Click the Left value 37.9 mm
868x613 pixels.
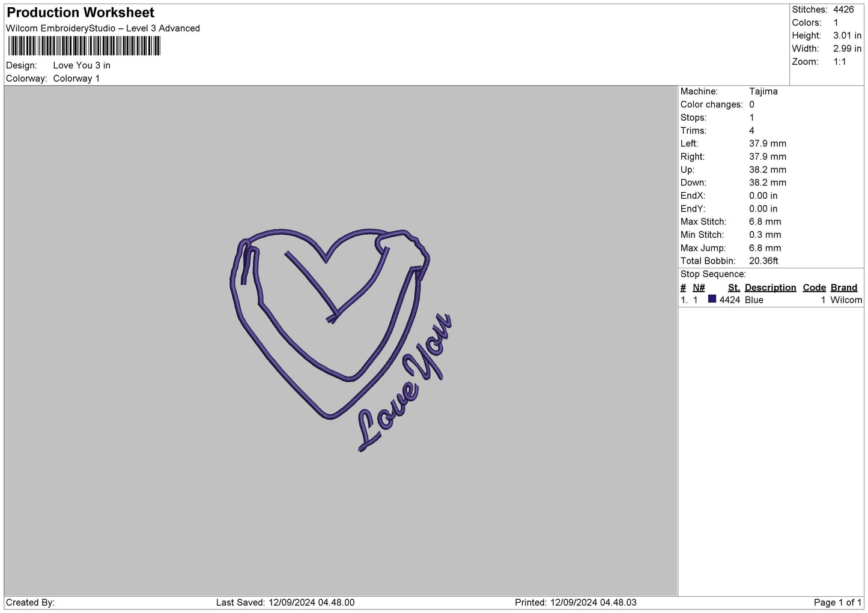767,143
